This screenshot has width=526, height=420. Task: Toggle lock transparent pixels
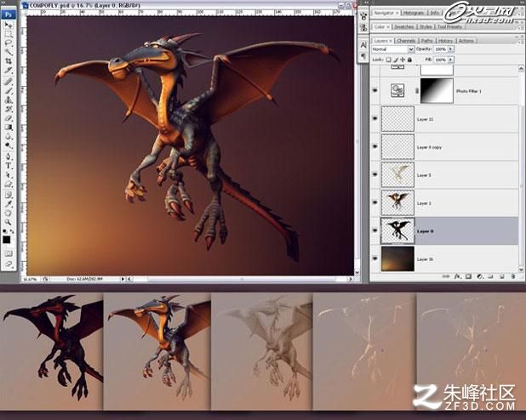pos(388,60)
